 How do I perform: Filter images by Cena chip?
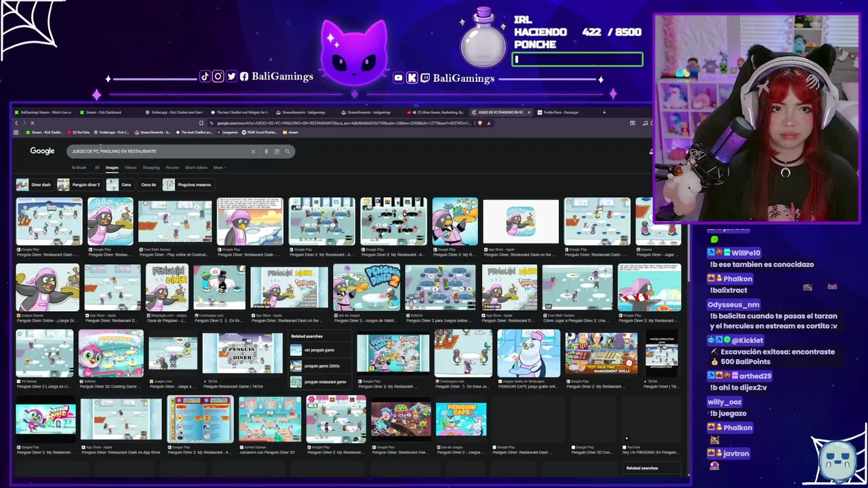tap(120, 184)
